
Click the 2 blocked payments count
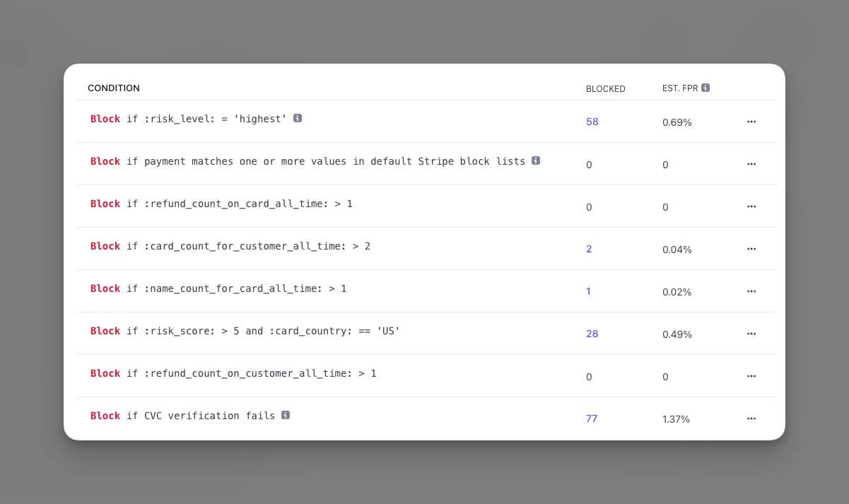coord(589,249)
